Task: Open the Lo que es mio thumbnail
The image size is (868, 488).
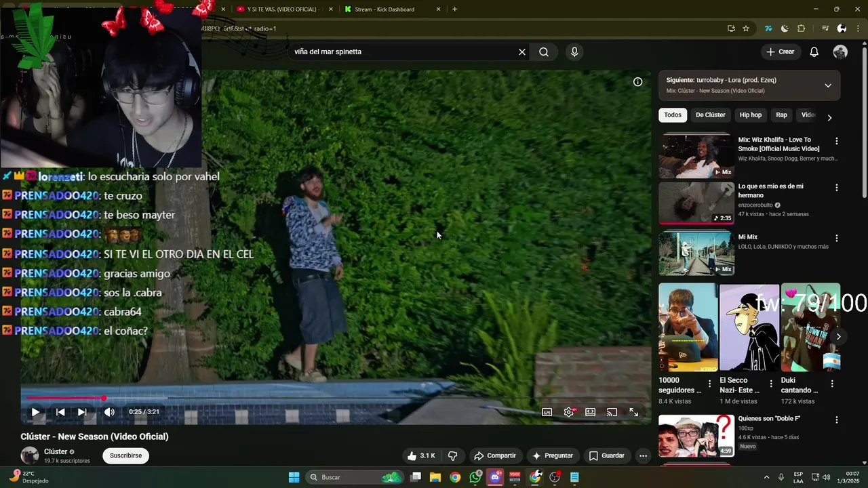Action: click(696, 203)
